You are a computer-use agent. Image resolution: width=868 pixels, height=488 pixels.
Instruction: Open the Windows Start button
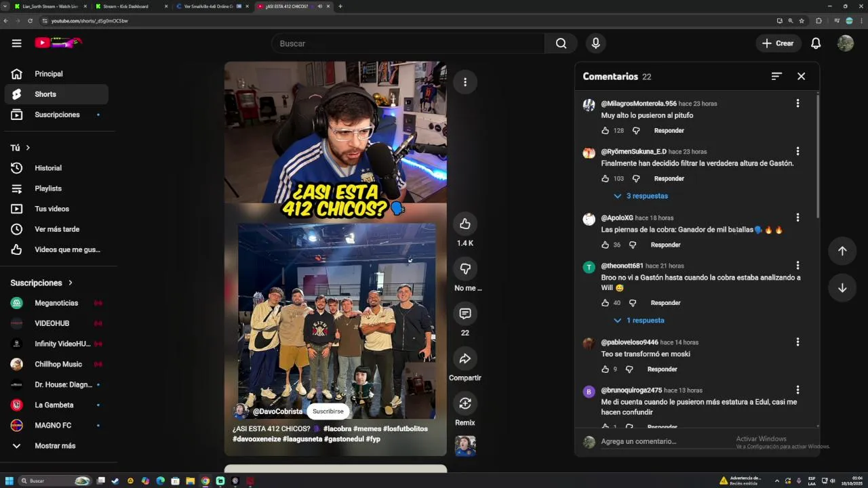coord(9,481)
